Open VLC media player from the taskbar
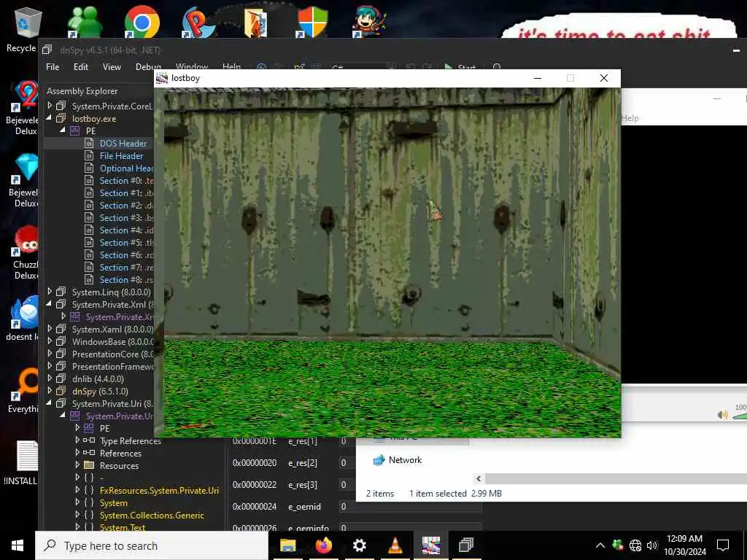747x560 pixels. tap(395, 545)
